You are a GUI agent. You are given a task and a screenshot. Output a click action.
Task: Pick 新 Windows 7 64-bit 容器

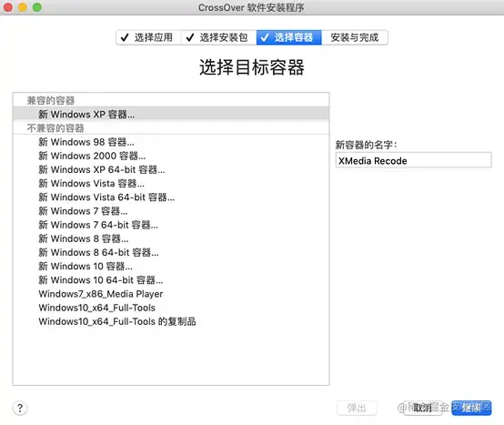(x=171, y=225)
